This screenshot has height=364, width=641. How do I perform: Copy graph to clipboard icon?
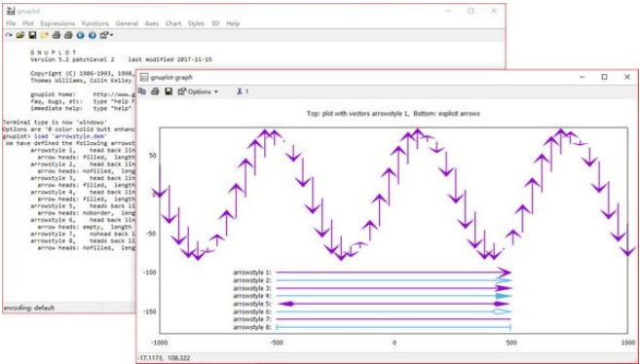click(142, 91)
